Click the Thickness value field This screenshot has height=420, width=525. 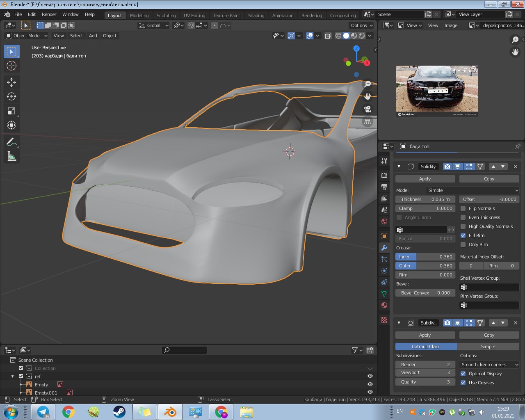(x=425, y=199)
